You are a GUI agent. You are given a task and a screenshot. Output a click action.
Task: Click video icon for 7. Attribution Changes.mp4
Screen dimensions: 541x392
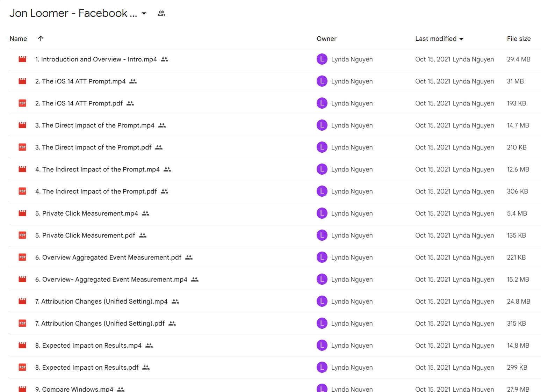pos(22,302)
